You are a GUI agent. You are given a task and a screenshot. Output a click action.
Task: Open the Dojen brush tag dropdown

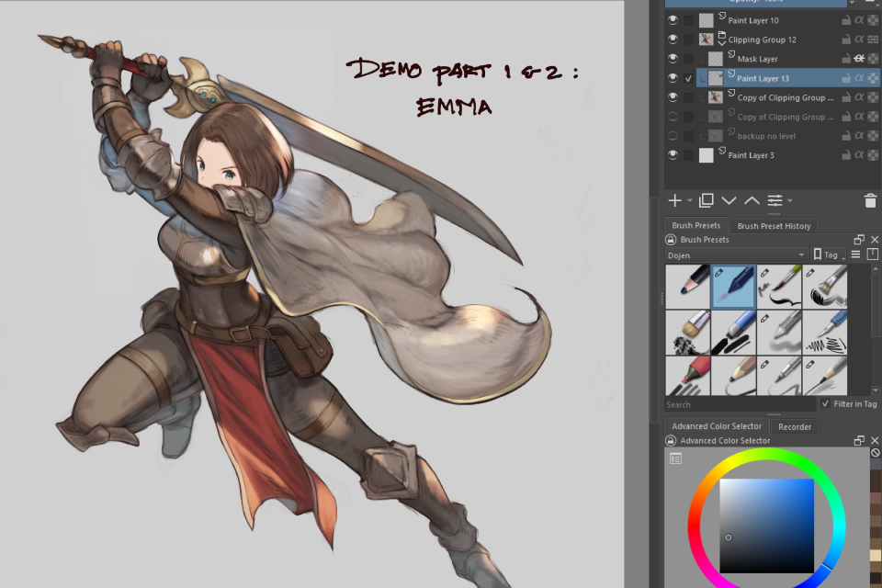(736, 254)
